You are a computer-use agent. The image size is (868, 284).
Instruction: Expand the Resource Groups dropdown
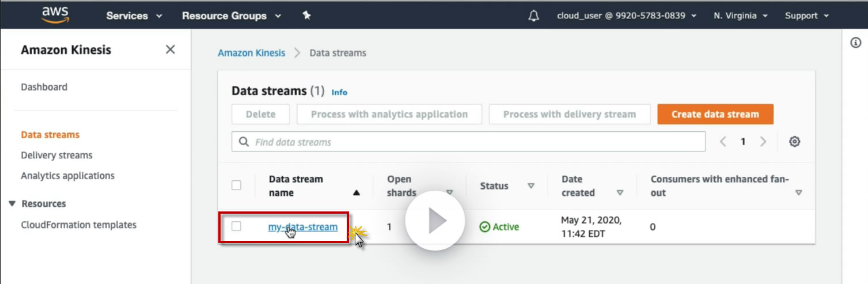pyautogui.click(x=232, y=16)
